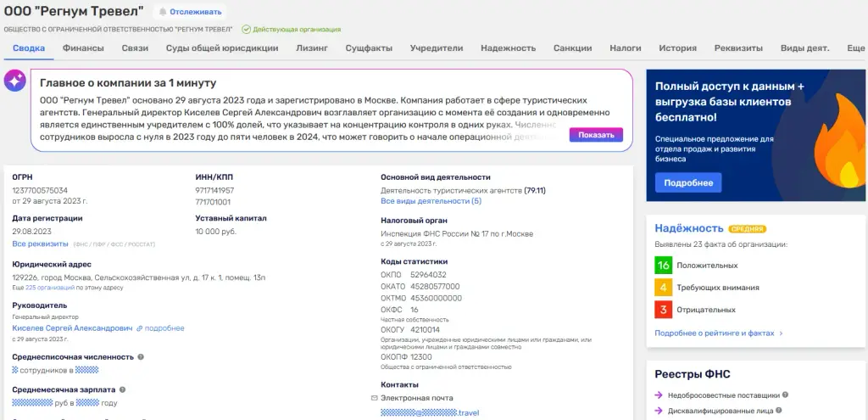
Task: Click the green 16 Положительных badge
Action: [663, 266]
